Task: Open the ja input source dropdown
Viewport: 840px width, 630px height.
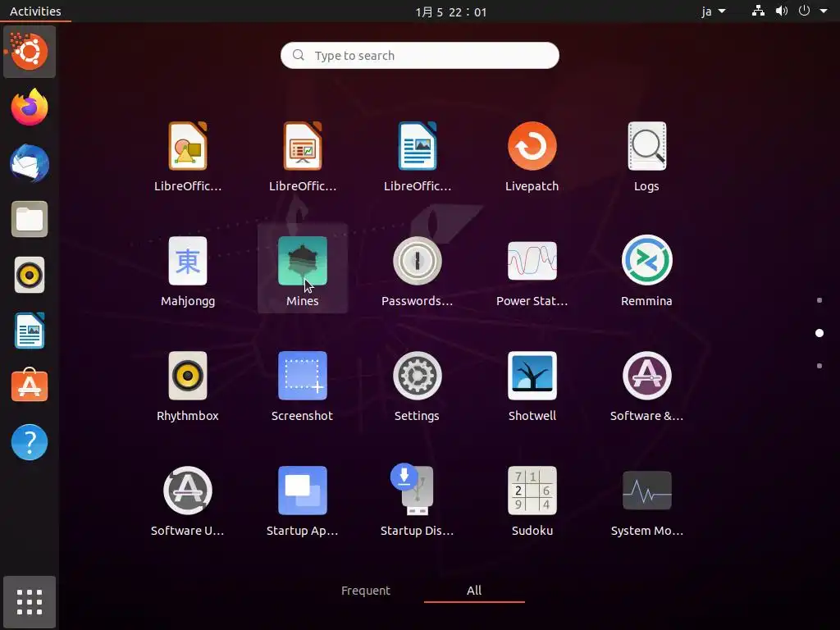Action: (x=714, y=11)
